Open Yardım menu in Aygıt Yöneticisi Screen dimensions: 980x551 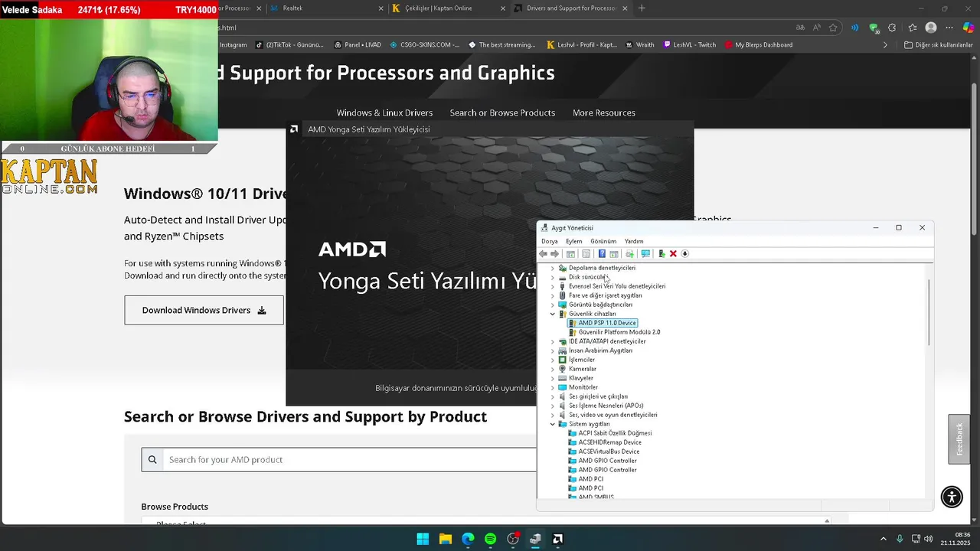tap(634, 241)
